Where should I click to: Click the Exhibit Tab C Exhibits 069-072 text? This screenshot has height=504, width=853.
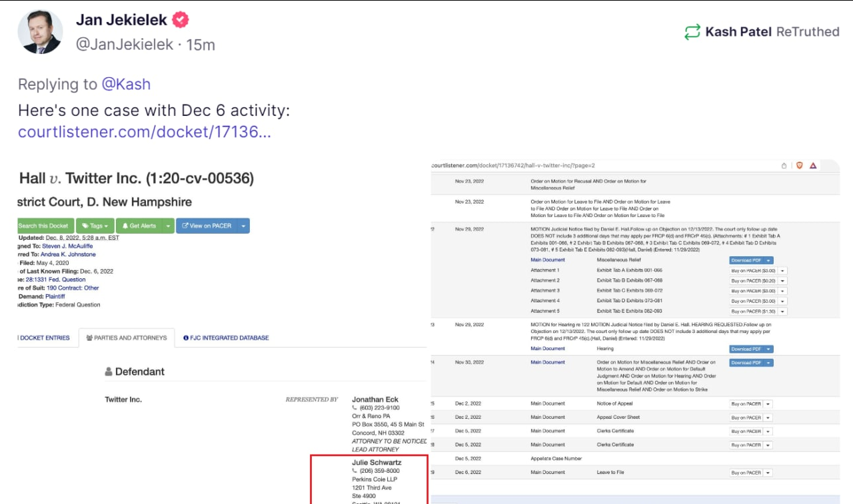point(629,290)
